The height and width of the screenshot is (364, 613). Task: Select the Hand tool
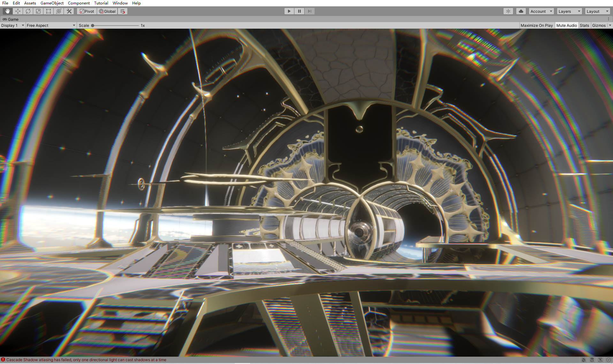(8, 11)
